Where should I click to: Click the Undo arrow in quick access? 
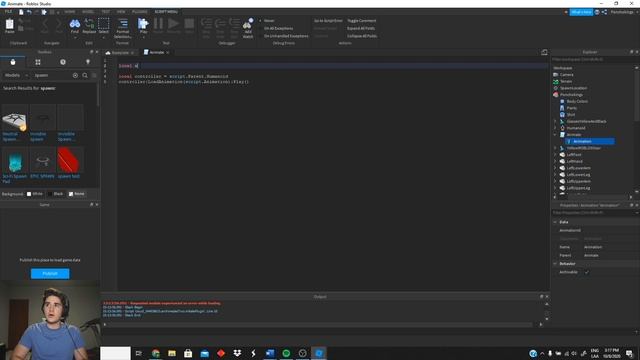29,12
